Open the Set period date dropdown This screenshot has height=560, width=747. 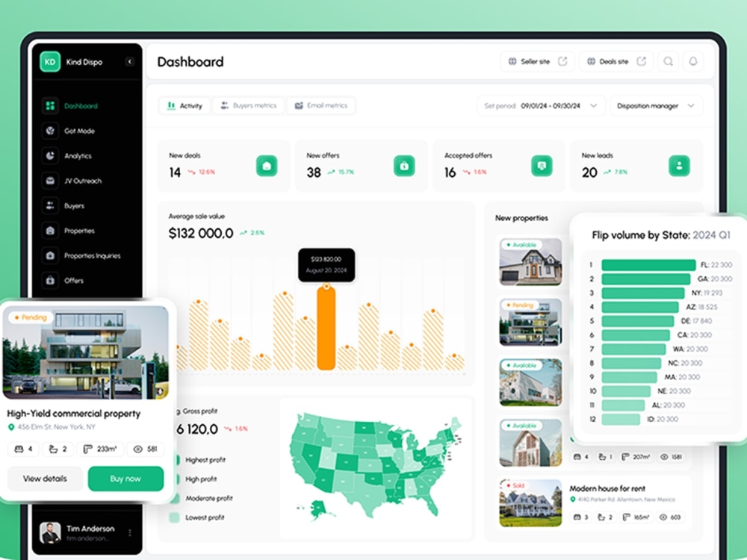(x=541, y=106)
